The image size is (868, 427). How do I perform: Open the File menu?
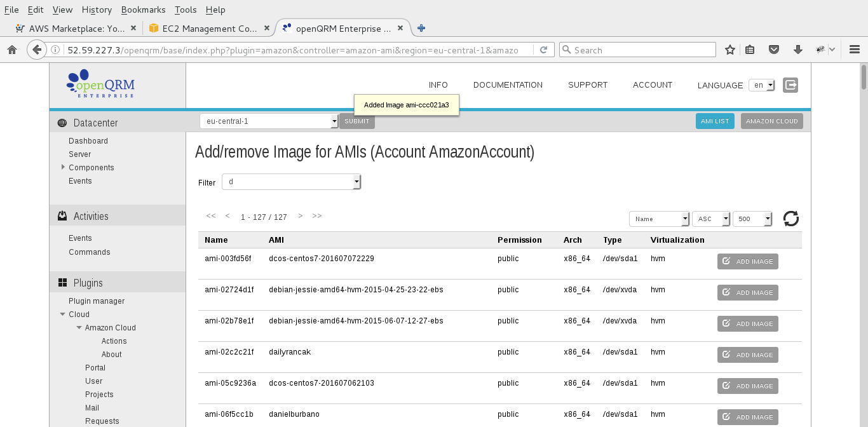pos(11,10)
